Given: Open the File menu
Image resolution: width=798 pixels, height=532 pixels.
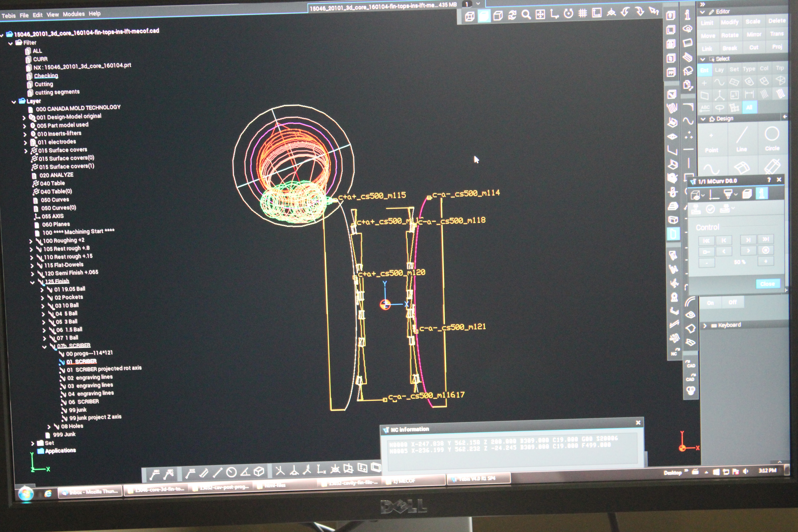Looking at the screenshot, I should click(x=24, y=15).
